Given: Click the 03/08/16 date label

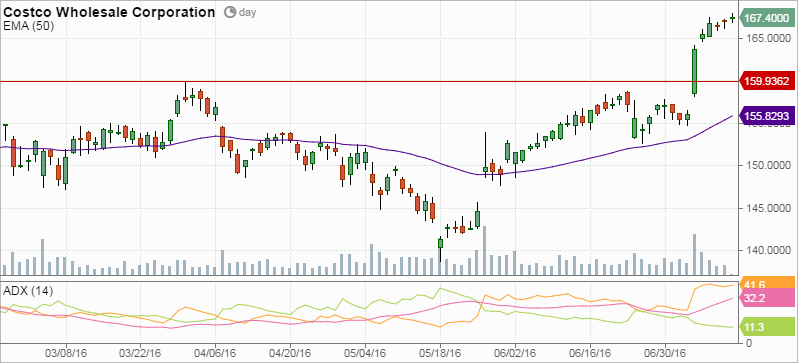Looking at the screenshot, I should point(65,352).
